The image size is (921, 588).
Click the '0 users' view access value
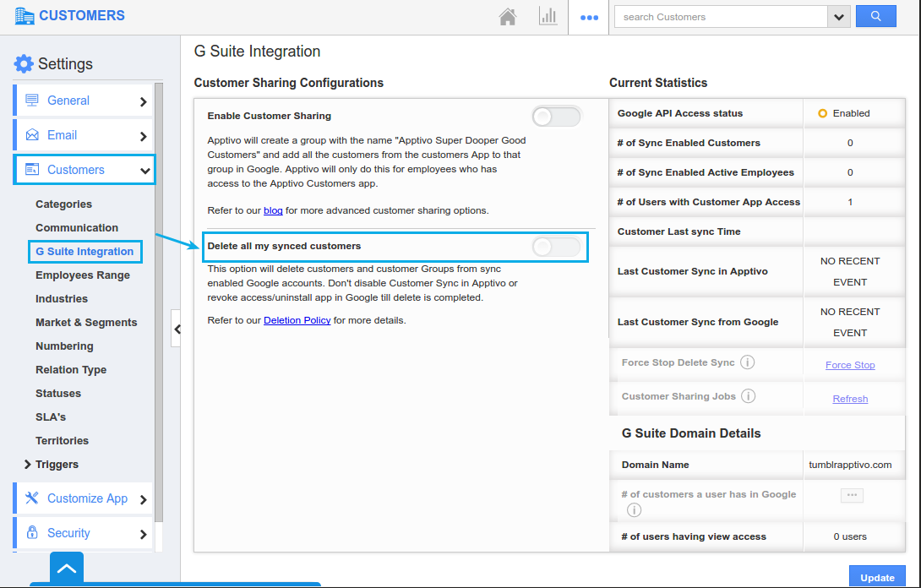tap(850, 536)
